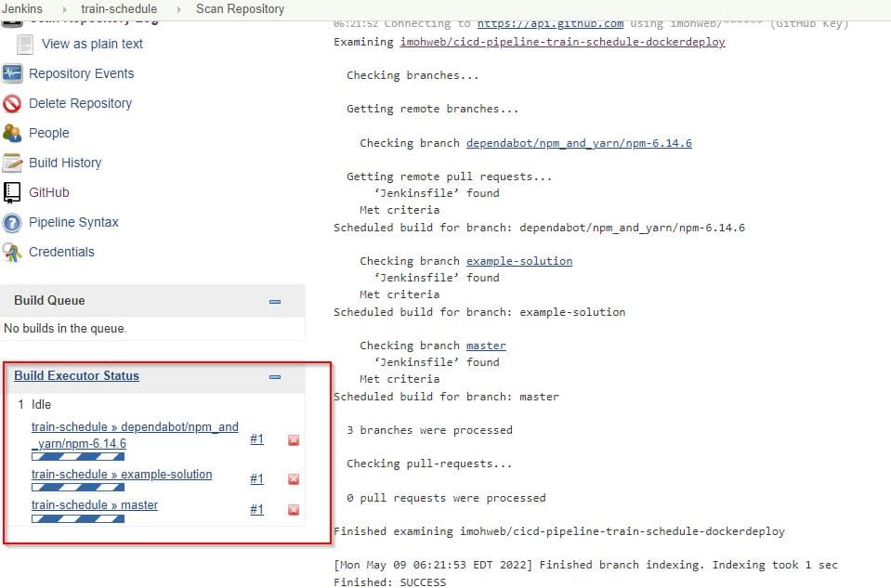Image resolution: width=891 pixels, height=588 pixels.
Task: Cancel the dependabot branch build's red X
Action: pyautogui.click(x=294, y=439)
